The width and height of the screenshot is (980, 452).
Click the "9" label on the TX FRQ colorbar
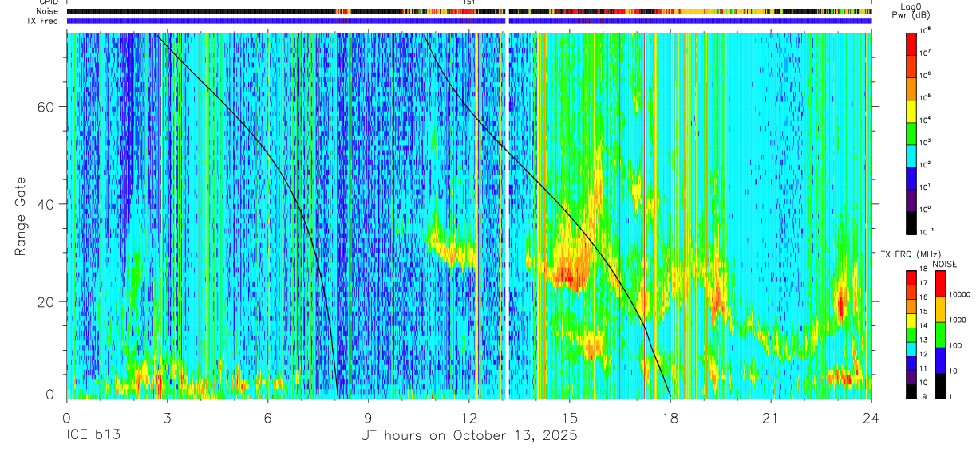(923, 396)
